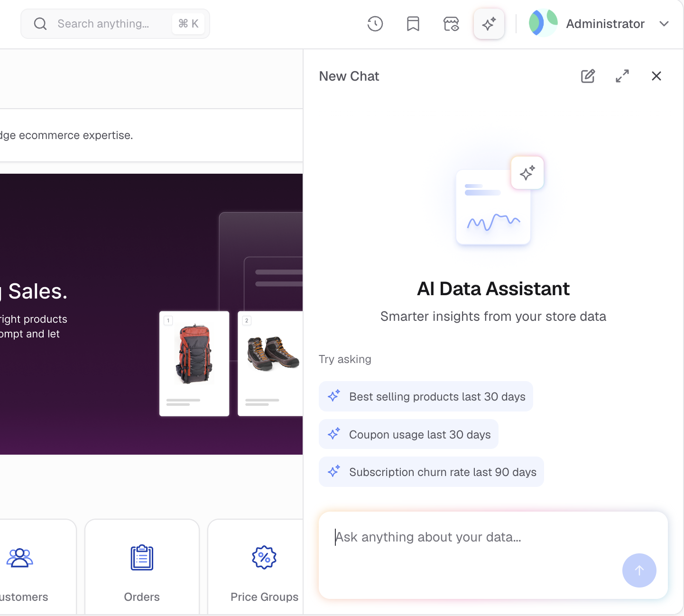Screen dimensions: 684x616
Task: Toggle the AI assistant sparkle button
Action: (x=489, y=24)
